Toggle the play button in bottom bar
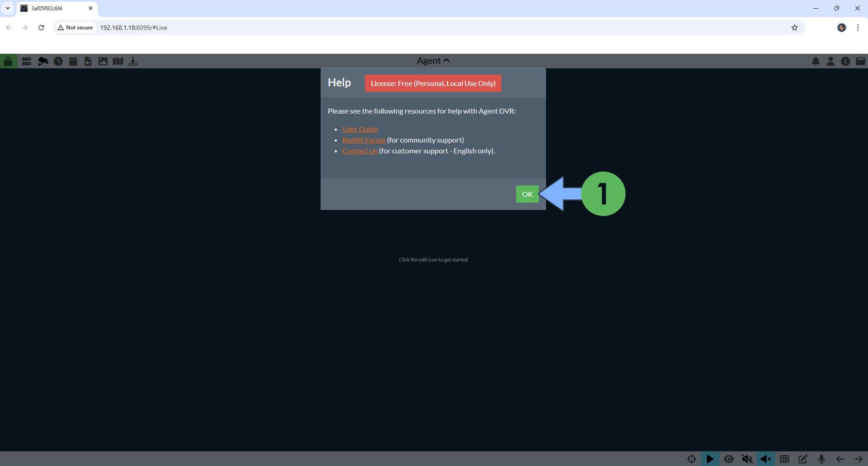The width and height of the screenshot is (868, 466). click(710, 459)
